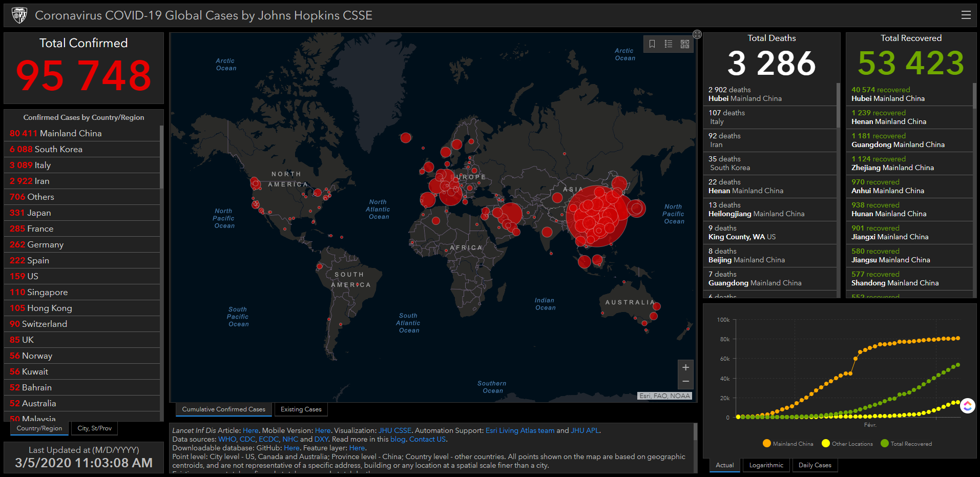Expand the map to full screen

click(x=697, y=34)
